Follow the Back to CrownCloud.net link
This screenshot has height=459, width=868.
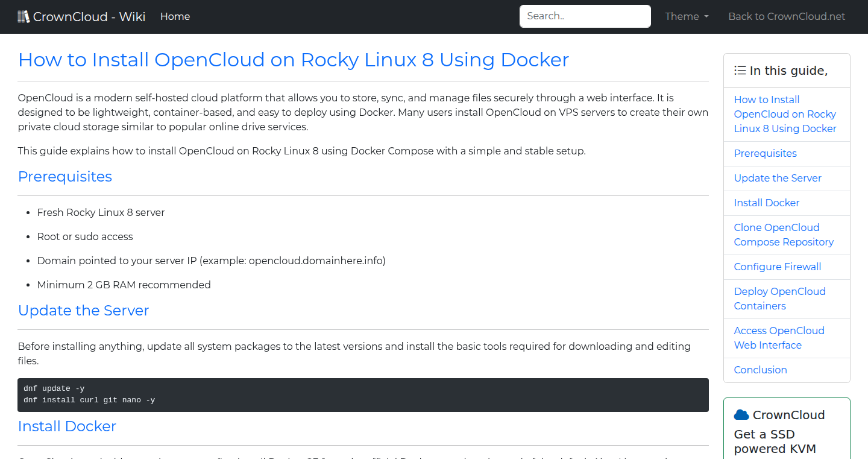point(787,16)
